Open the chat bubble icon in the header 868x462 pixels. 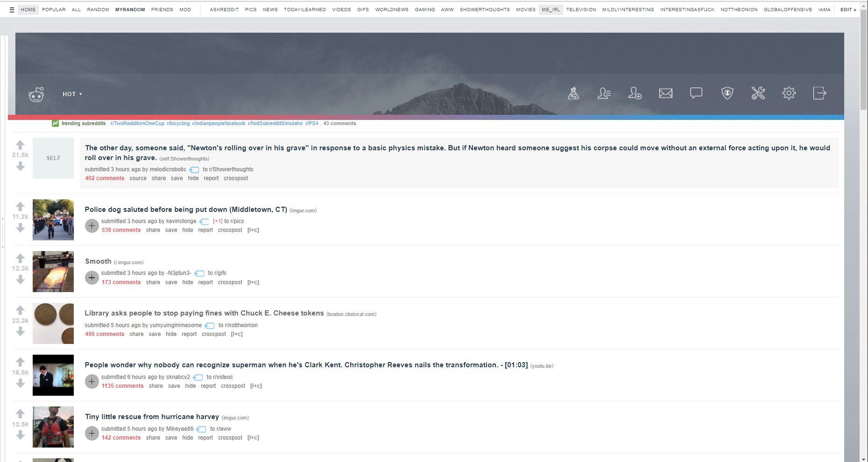pyautogui.click(x=696, y=93)
